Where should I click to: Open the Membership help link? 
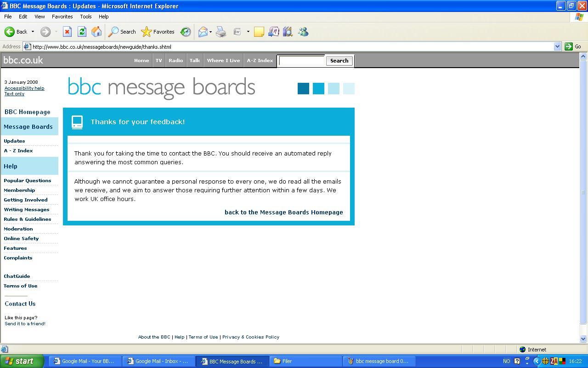point(19,190)
